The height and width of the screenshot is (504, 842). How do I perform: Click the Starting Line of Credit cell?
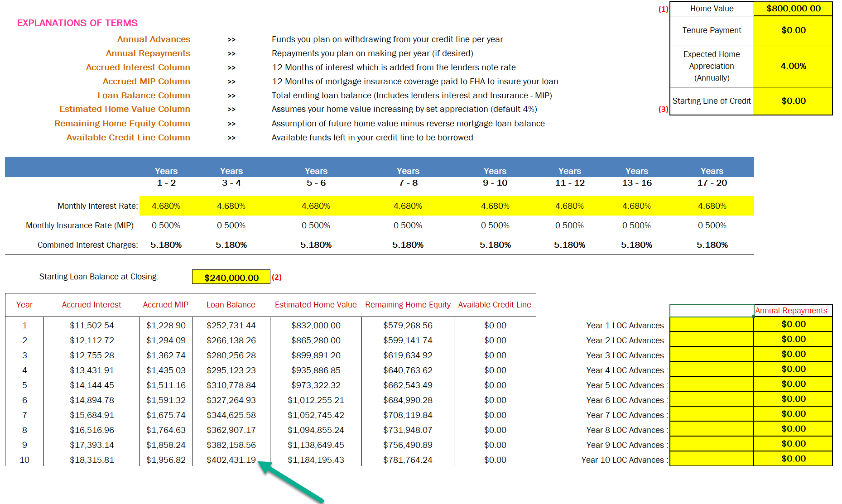(793, 101)
